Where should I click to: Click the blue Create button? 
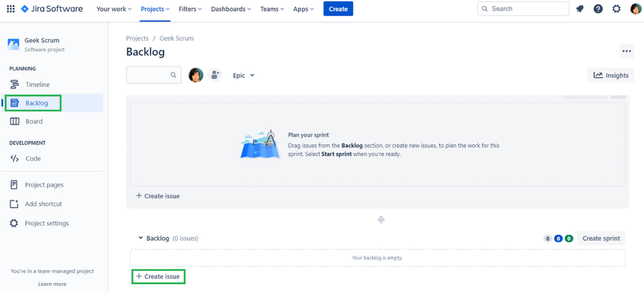(x=338, y=9)
